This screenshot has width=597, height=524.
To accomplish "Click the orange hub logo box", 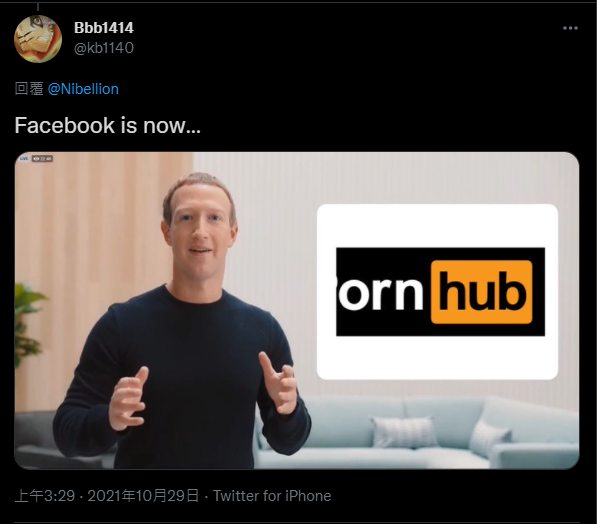I will coord(482,292).
